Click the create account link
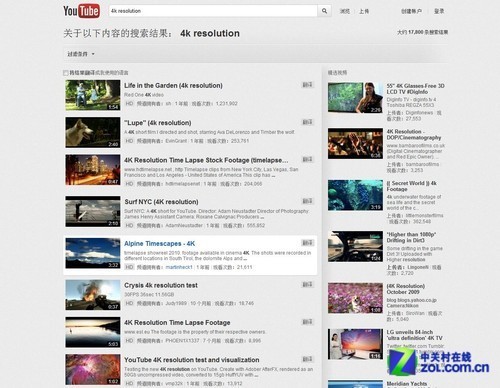500x388 pixels. click(x=412, y=11)
